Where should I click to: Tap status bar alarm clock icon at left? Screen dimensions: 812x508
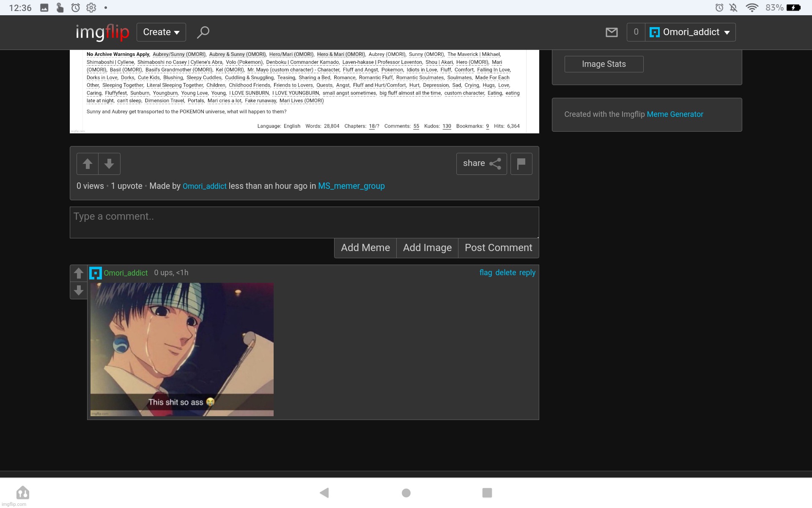coord(75,8)
